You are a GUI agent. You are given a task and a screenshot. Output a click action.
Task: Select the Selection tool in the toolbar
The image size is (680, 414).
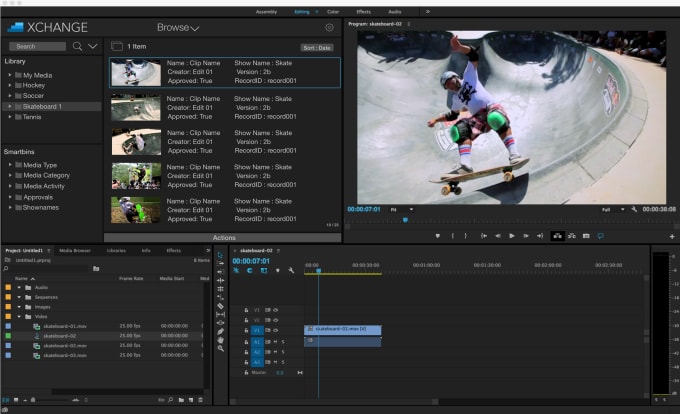click(x=220, y=254)
